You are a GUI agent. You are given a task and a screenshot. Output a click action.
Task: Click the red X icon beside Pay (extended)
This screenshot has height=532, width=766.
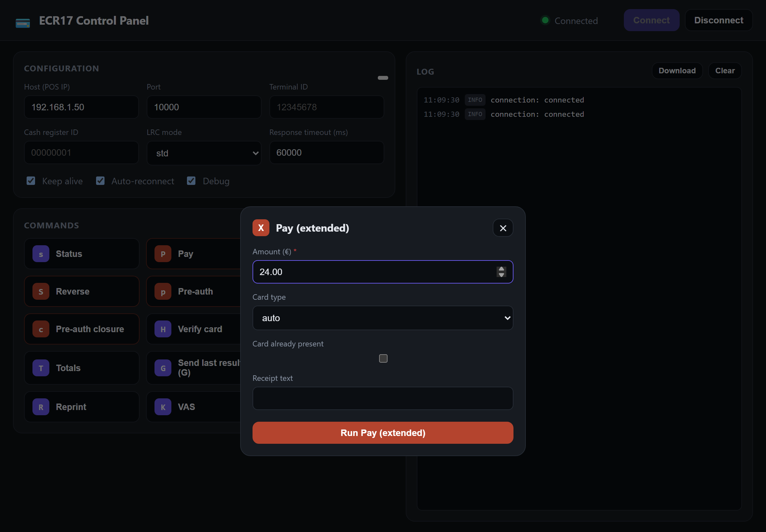pyautogui.click(x=261, y=228)
